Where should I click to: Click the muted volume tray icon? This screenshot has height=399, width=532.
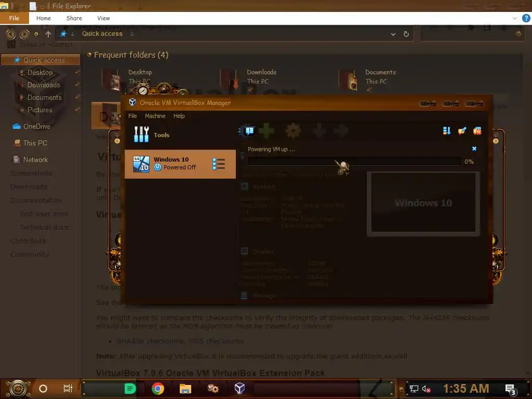(x=426, y=389)
